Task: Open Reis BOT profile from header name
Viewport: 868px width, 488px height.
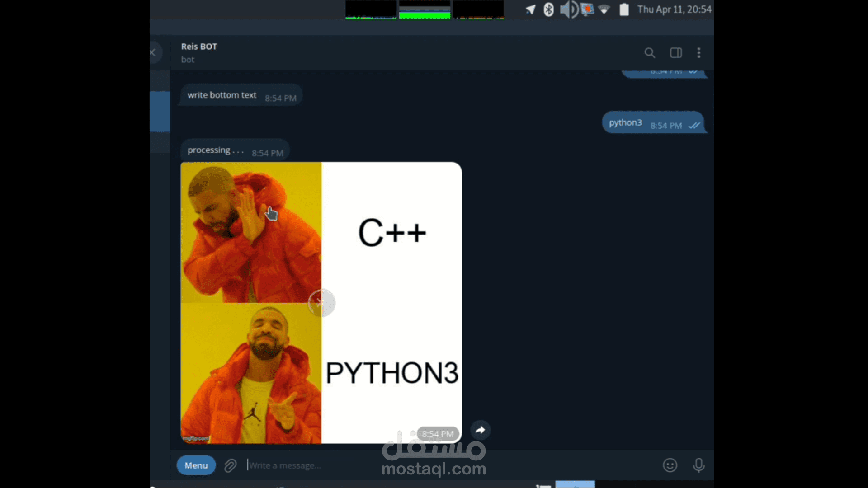Action: pyautogui.click(x=199, y=47)
